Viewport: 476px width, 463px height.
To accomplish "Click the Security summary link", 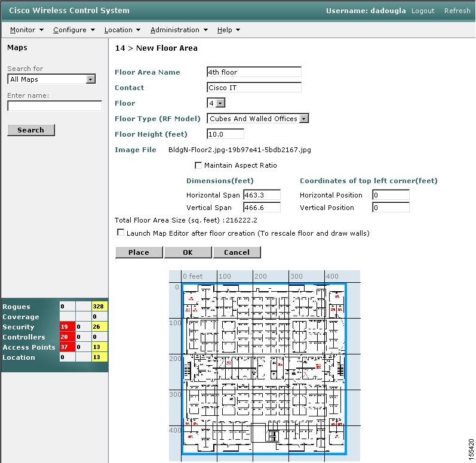I will point(18,327).
